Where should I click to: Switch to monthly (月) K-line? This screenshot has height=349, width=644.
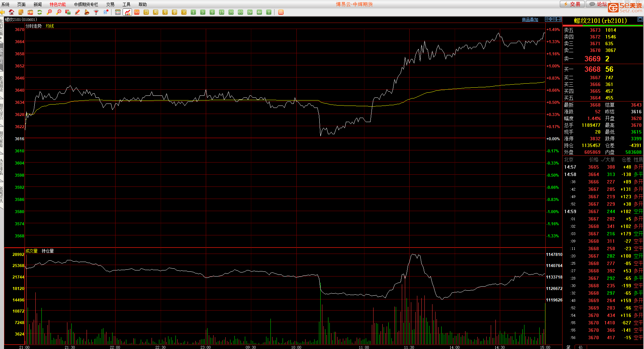coord(165,12)
